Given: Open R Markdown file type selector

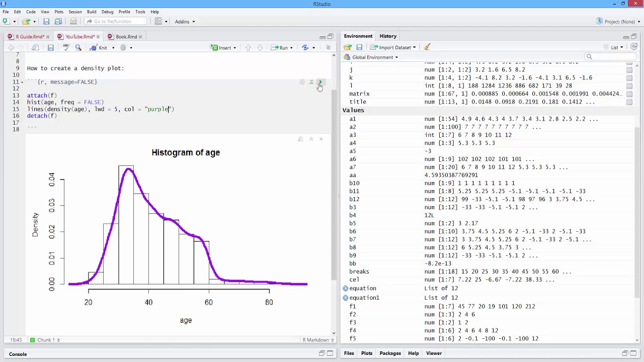Looking at the screenshot, I should [x=318, y=340].
